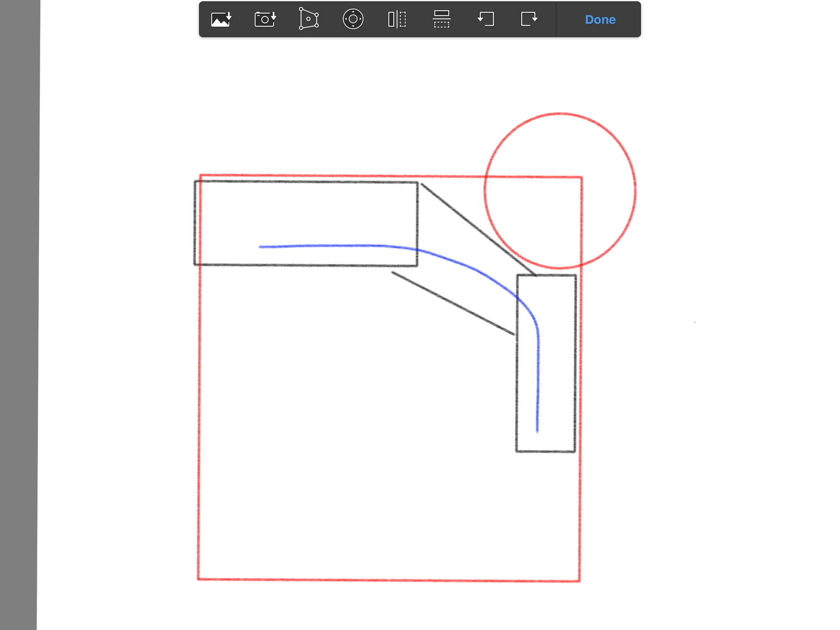
Task: Tap the nudge arrows circle icon
Action: point(353,19)
